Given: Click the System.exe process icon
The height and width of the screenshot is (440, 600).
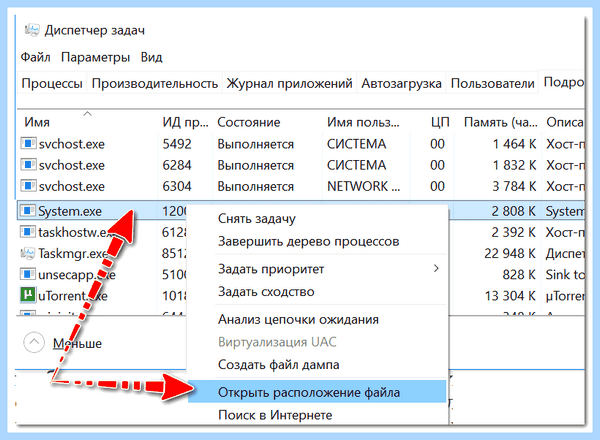Looking at the screenshot, I should tap(28, 210).
